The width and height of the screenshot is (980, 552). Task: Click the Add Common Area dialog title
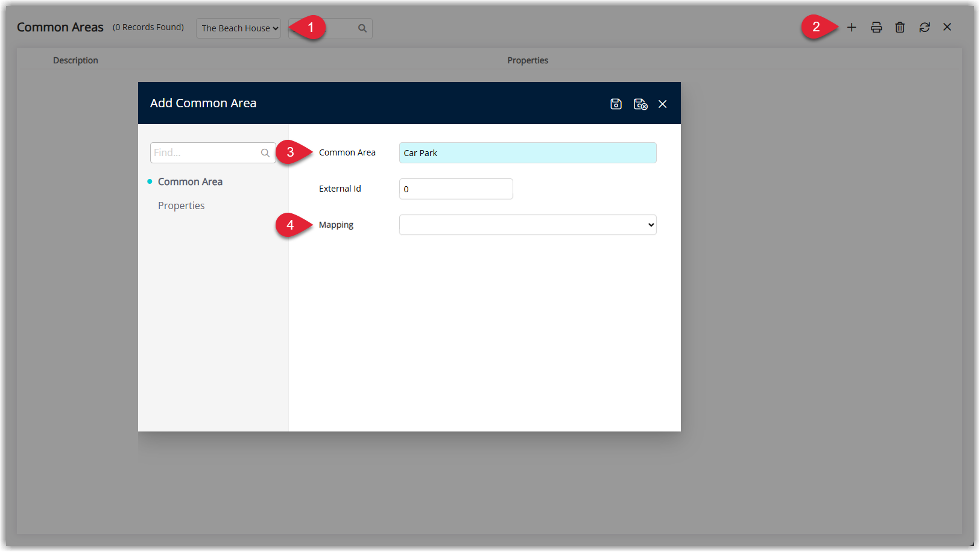point(203,103)
